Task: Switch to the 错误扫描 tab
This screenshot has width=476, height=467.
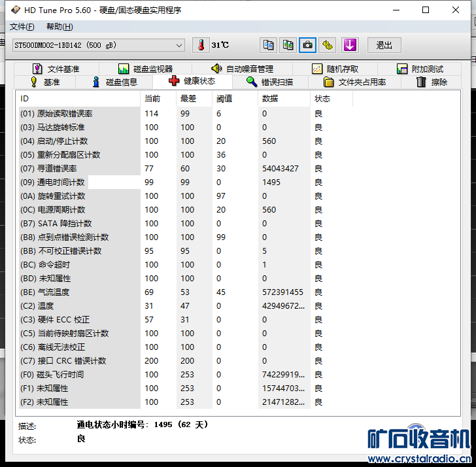Action: click(270, 82)
